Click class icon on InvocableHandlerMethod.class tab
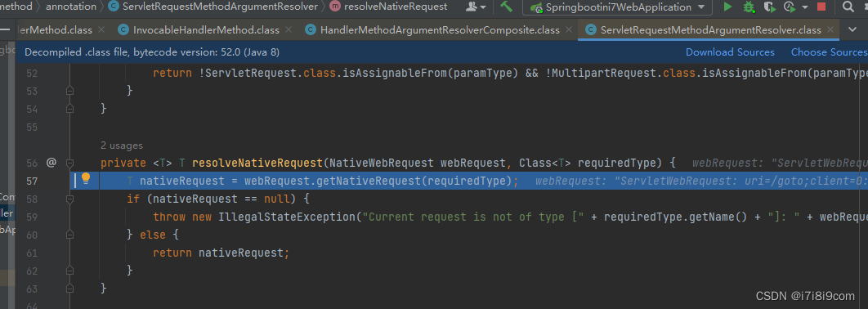 pyautogui.click(x=123, y=30)
